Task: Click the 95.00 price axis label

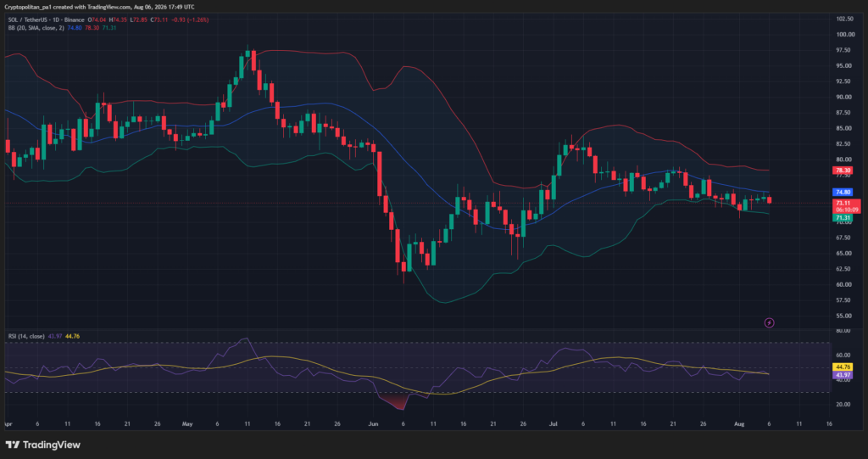Action: (x=843, y=65)
